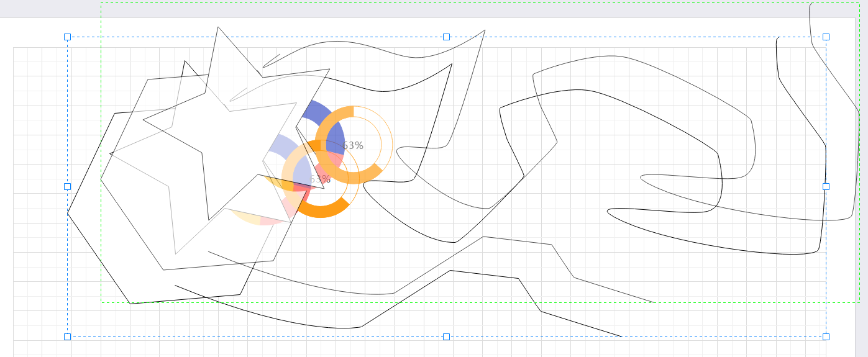Screen dimensions: 868x357
Task: Click the middle-left selection resize handle
Action: [68, 186]
